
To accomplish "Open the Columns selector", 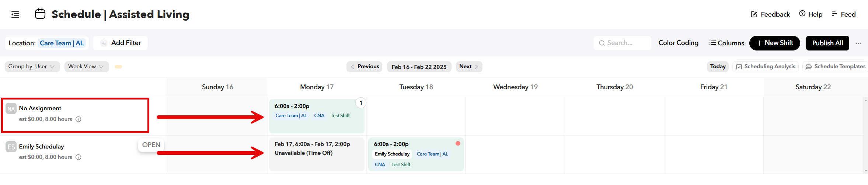I will 727,43.
